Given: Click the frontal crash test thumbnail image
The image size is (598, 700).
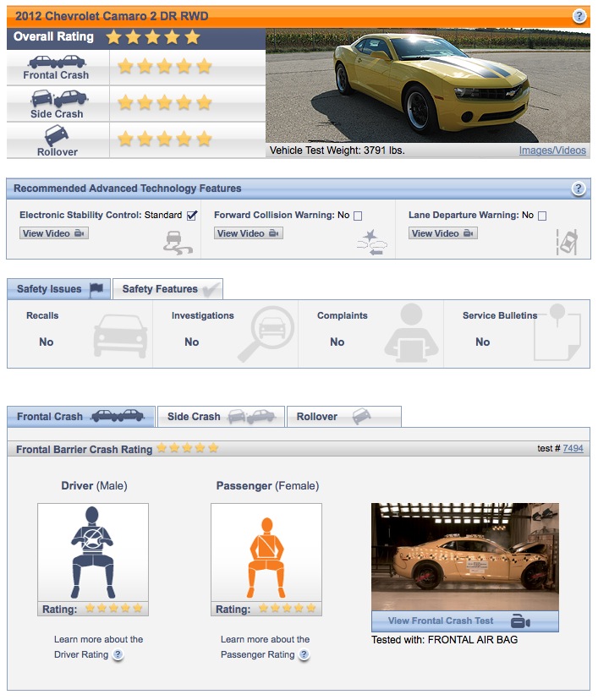Looking at the screenshot, I should (465, 556).
